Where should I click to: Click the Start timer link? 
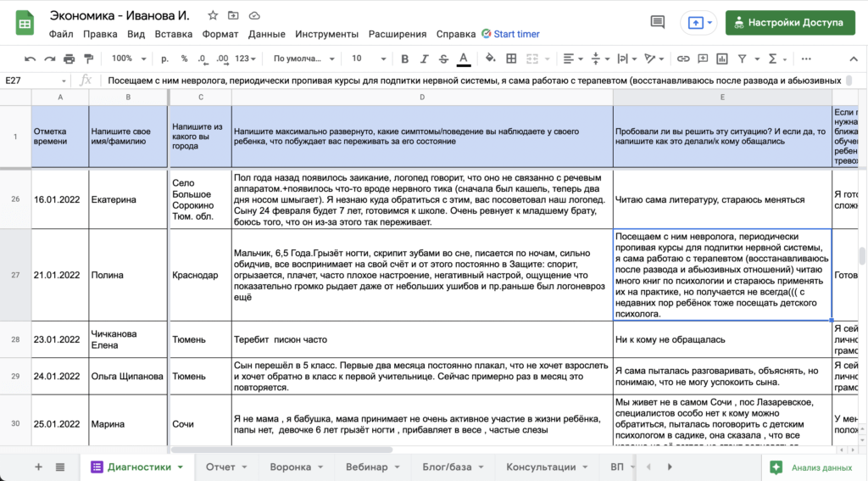(516, 34)
